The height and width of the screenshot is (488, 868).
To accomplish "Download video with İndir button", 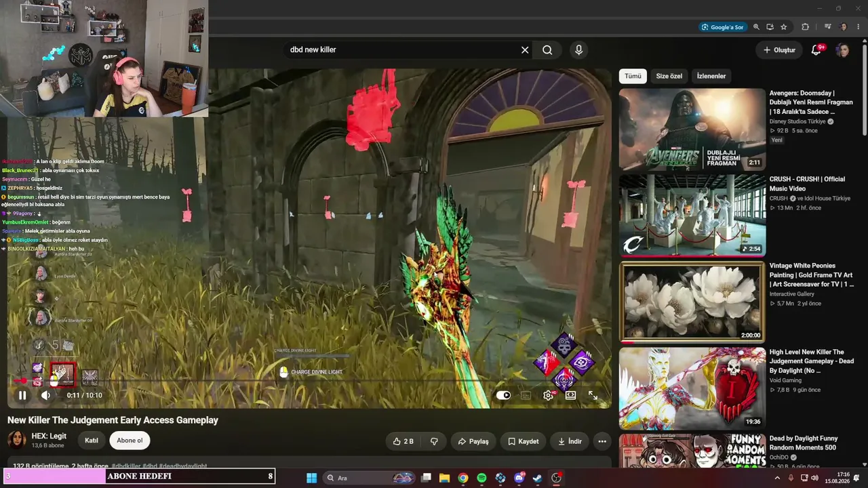I will point(570,441).
